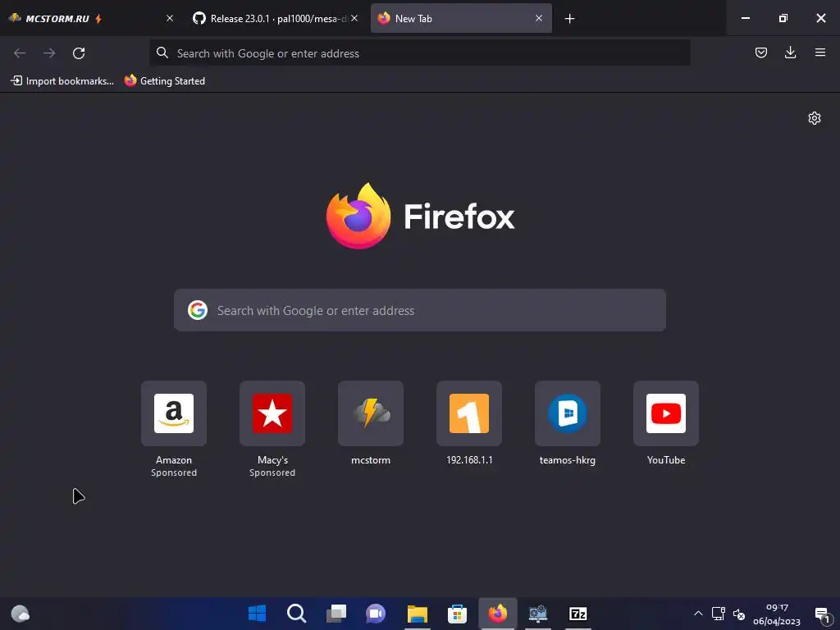The image size is (840, 630).
Task: Click the muted volume tray icon
Action: [739, 614]
